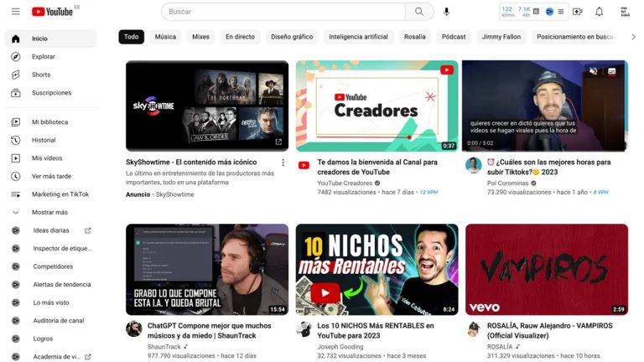The width and height of the screenshot is (644, 362).
Task: Select the Mixes filter chip
Action: click(201, 37)
